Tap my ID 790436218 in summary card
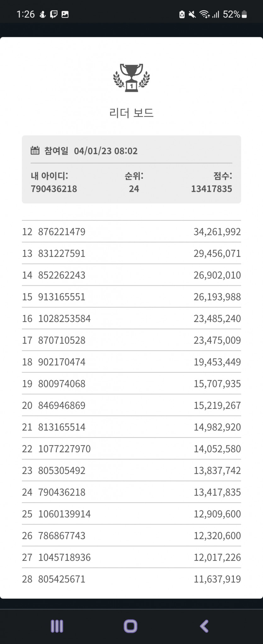This screenshot has height=644, width=263. pos(54,189)
